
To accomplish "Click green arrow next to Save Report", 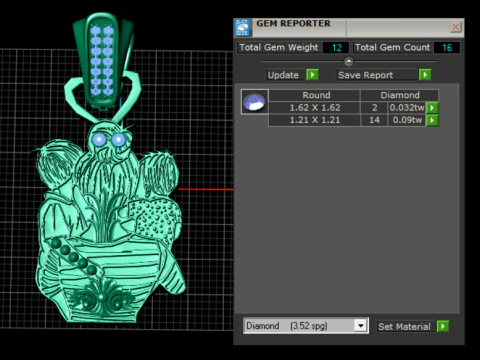I will (x=425, y=75).
